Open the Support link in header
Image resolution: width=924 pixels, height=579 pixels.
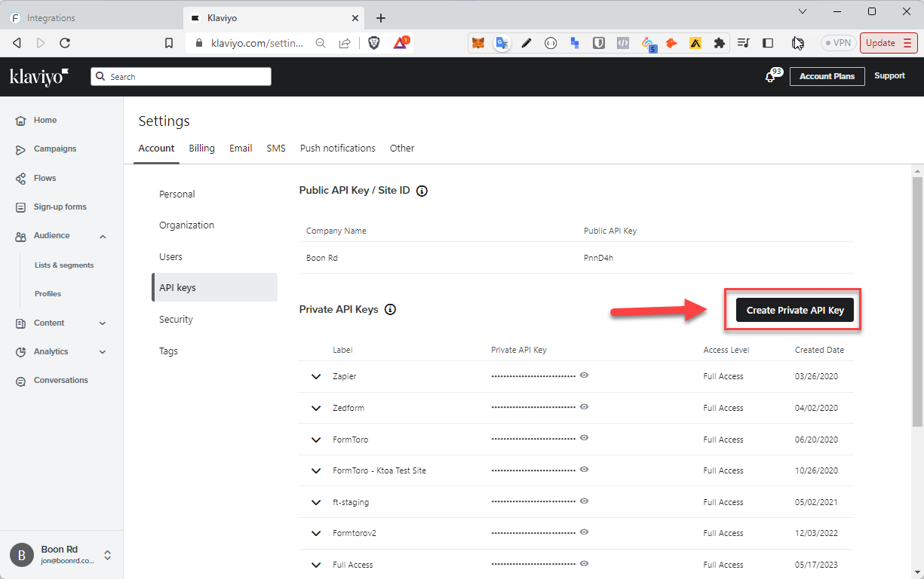click(889, 76)
